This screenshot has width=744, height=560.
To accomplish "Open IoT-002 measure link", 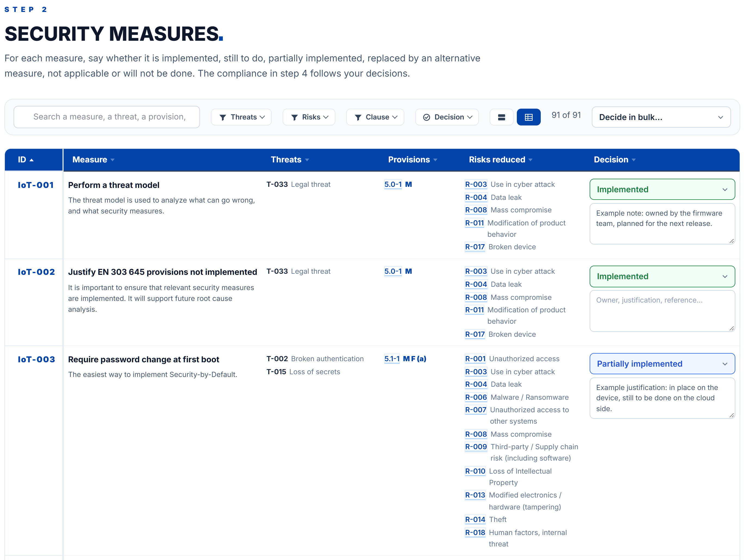I will [x=36, y=272].
